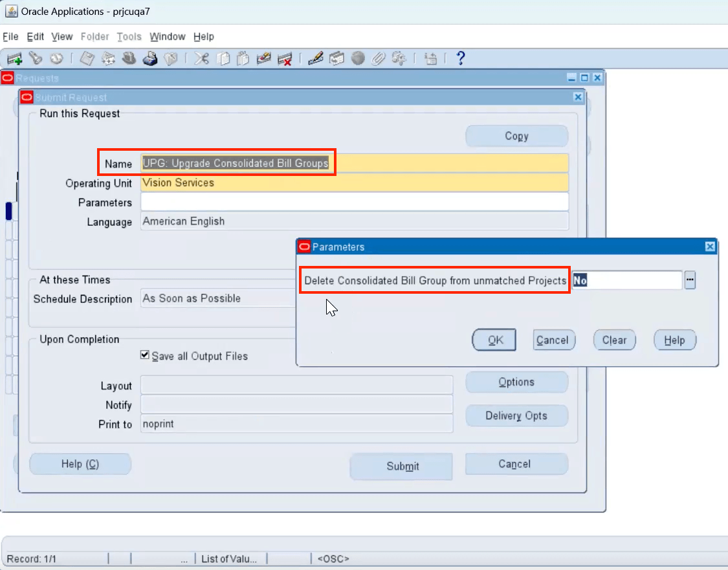Open the File menu
728x570 pixels.
tap(10, 37)
